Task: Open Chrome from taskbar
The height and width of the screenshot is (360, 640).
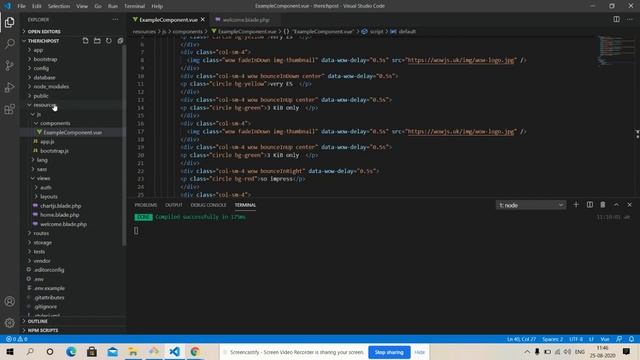Action: click(195, 352)
